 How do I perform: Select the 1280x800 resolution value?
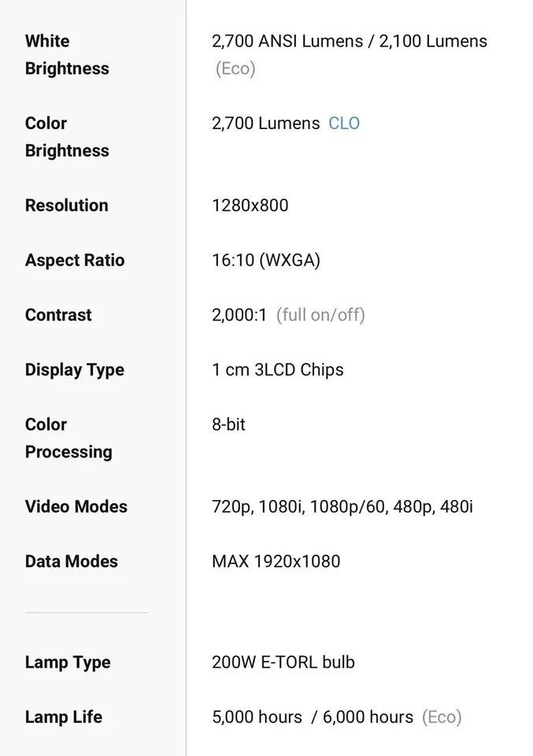(250, 206)
